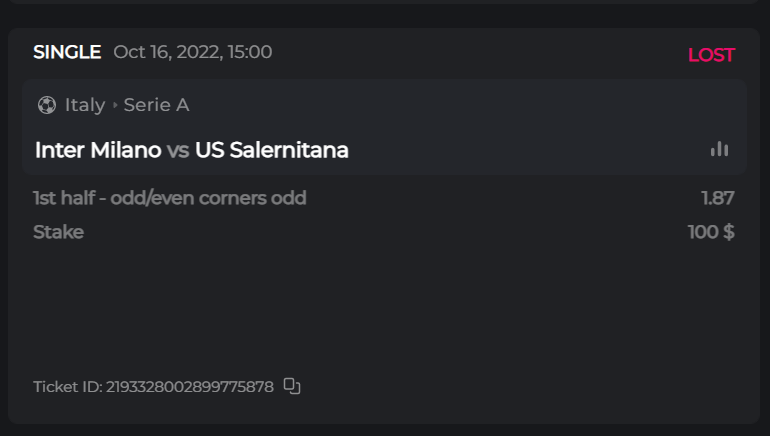The width and height of the screenshot is (770, 436).
Task: Click the arrow between Italy and Serie A
Action: tap(115, 105)
